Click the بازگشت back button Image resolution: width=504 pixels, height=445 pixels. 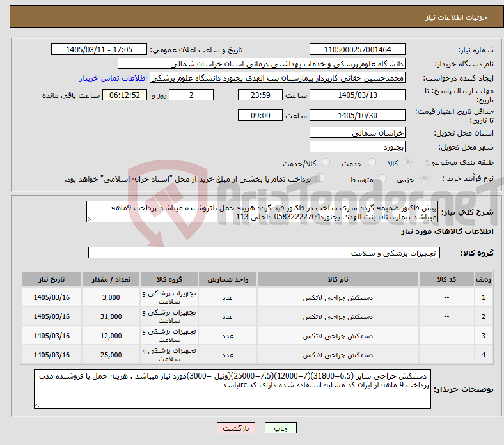[236, 428]
